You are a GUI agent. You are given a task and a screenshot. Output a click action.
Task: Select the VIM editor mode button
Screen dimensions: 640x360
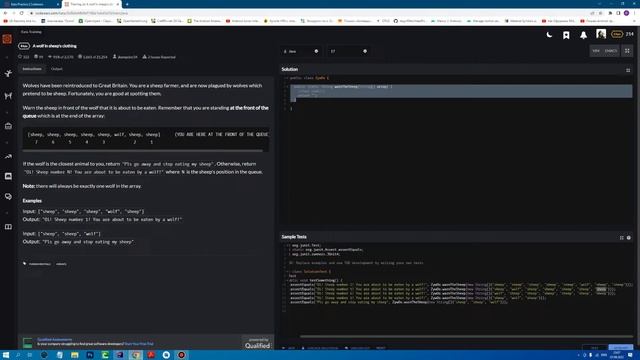coord(596,51)
